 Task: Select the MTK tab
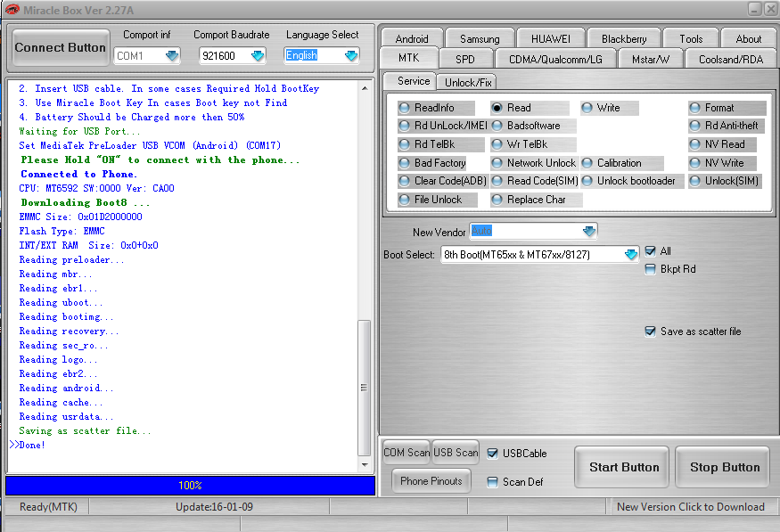pos(409,58)
